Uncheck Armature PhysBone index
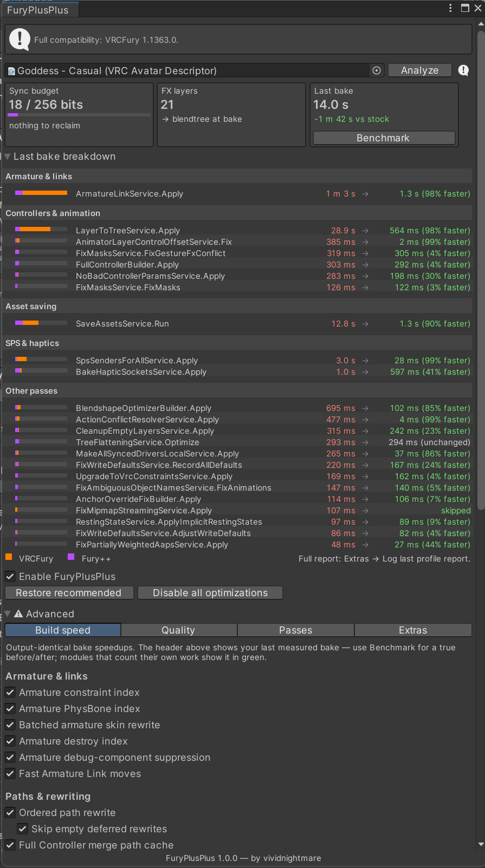Screen dimensions: 485x868 coord(10,708)
